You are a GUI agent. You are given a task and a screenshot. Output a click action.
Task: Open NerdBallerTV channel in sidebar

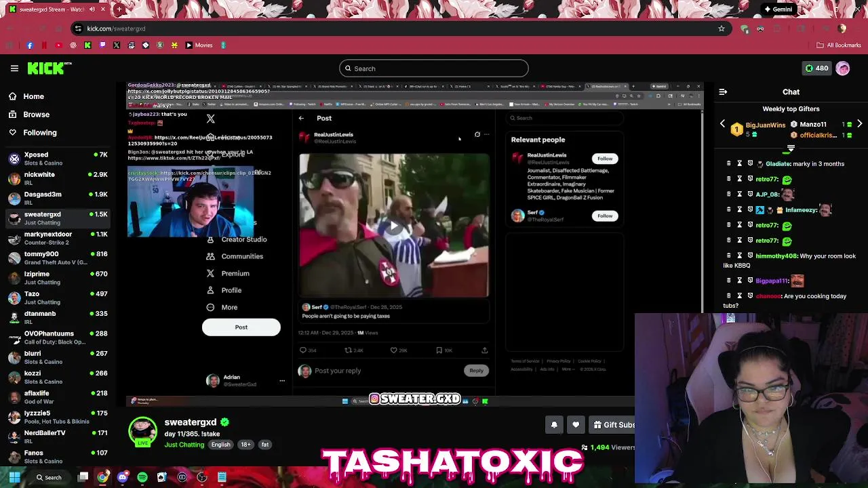point(58,436)
